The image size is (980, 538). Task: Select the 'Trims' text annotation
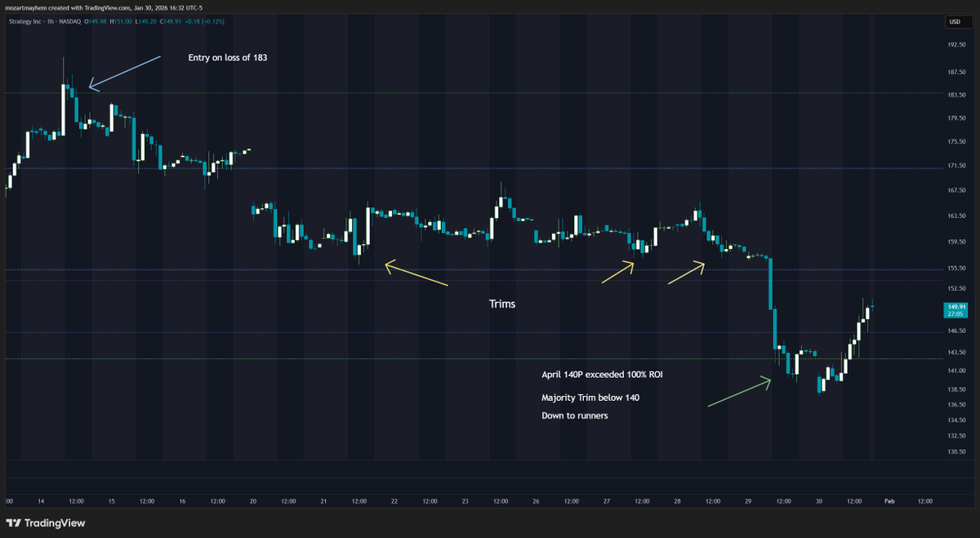coord(501,303)
